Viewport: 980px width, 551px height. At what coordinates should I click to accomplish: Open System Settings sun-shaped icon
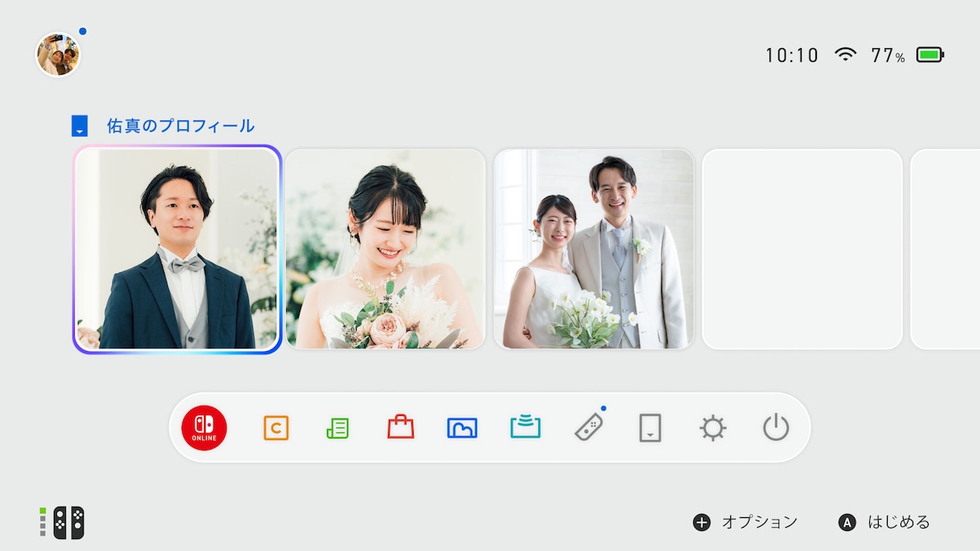[713, 428]
